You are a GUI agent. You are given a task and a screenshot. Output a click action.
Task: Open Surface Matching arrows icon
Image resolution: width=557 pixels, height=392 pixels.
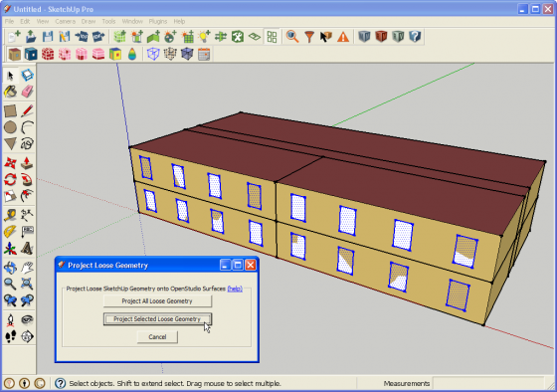pos(221,36)
